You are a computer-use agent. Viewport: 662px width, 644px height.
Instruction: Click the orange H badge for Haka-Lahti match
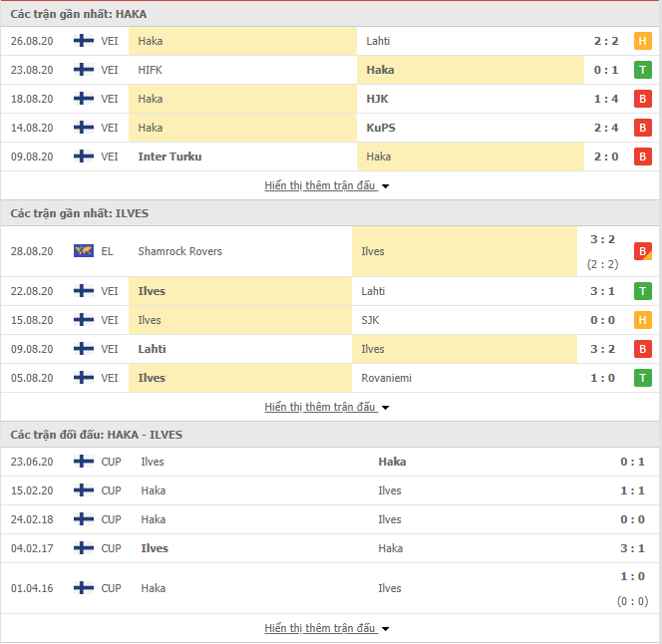tap(643, 41)
